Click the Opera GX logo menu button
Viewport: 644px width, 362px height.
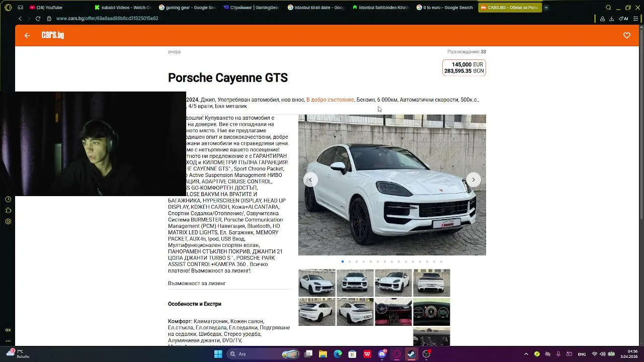click(x=8, y=8)
